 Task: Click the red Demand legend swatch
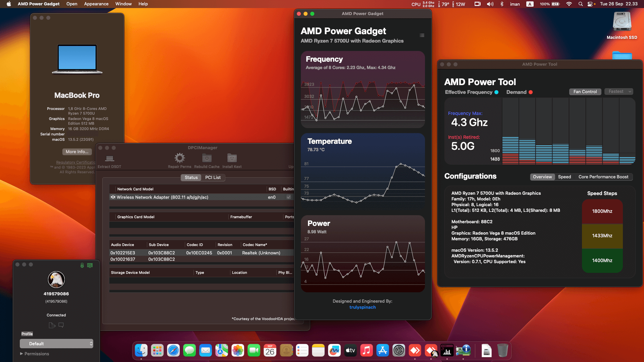point(531,92)
